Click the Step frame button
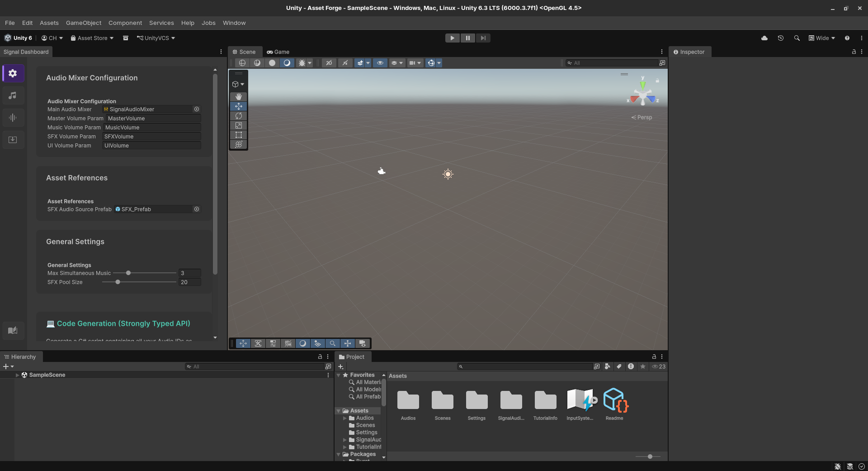 pyautogui.click(x=483, y=38)
